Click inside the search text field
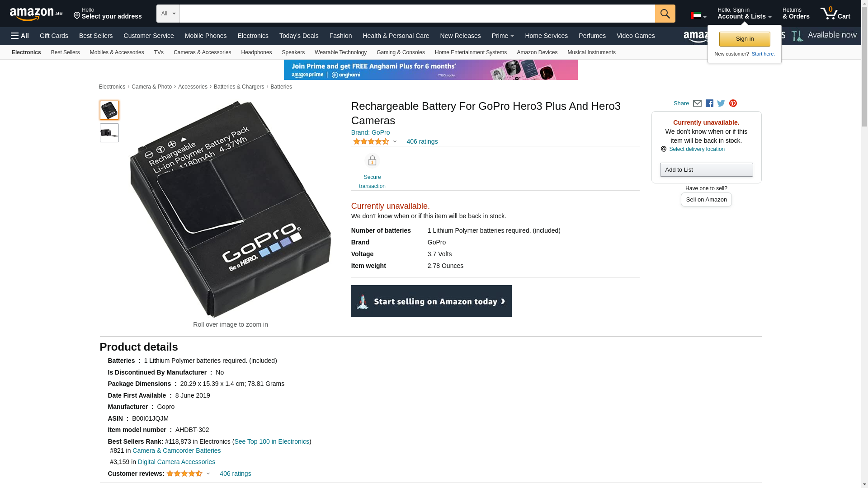Viewport: 868px width, 488px height. (417, 14)
